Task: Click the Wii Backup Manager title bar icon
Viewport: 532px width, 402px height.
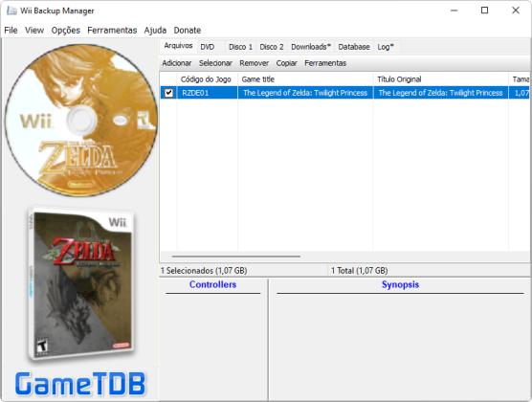Action: [11, 11]
